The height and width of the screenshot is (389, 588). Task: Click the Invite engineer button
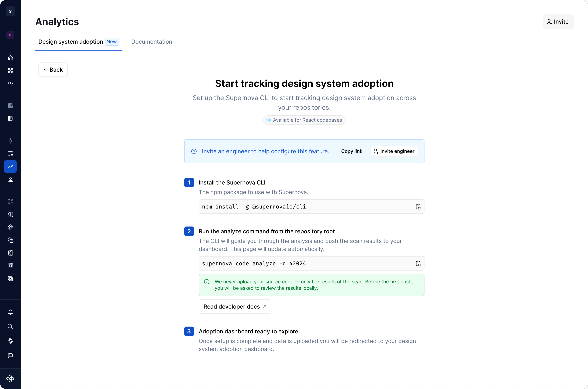click(394, 151)
